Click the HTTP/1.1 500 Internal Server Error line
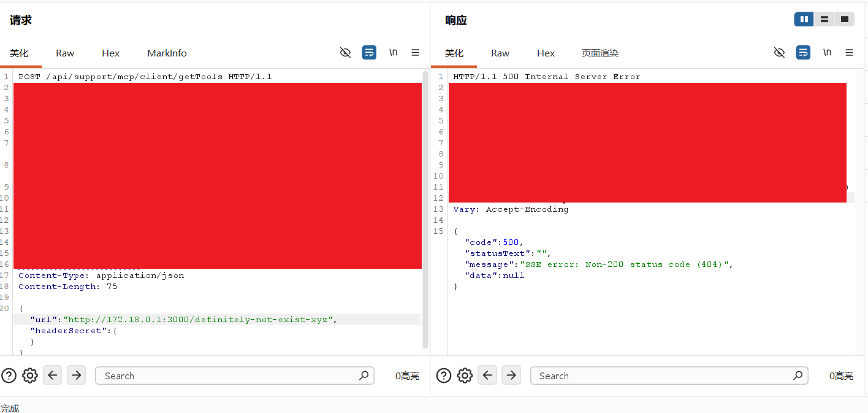The height and width of the screenshot is (413, 868). click(x=547, y=77)
